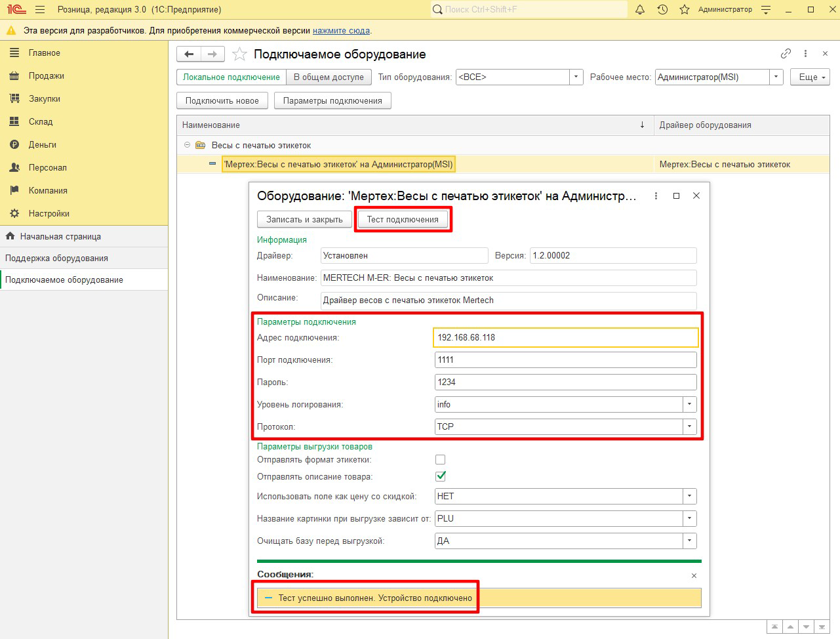
Task: Collapse 'Весы с печатью этикеток' tree group
Action: (x=187, y=145)
